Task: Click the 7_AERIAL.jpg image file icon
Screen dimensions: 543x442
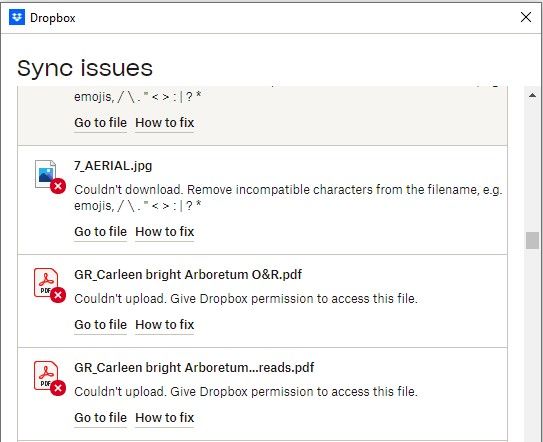Action: (x=46, y=174)
